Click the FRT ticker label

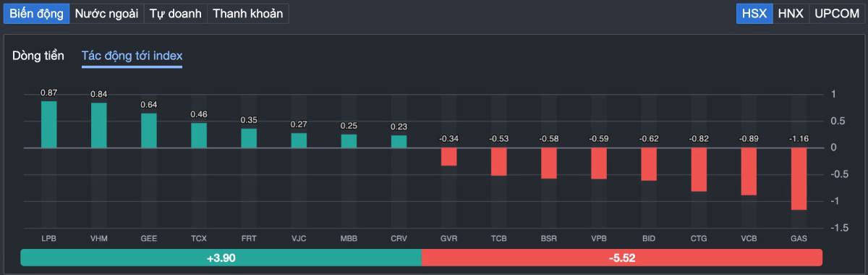(x=249, y=238)
